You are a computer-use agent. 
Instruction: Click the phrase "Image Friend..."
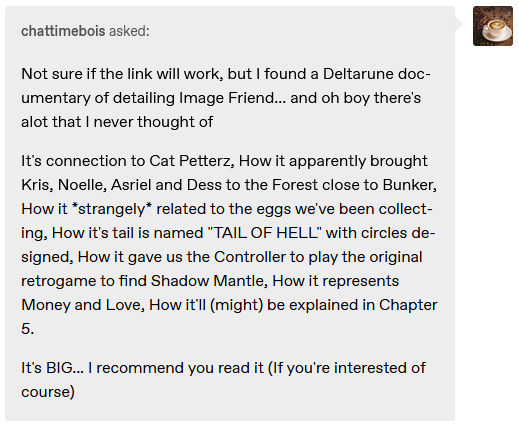pyautogui.click(x=232, y=98)
